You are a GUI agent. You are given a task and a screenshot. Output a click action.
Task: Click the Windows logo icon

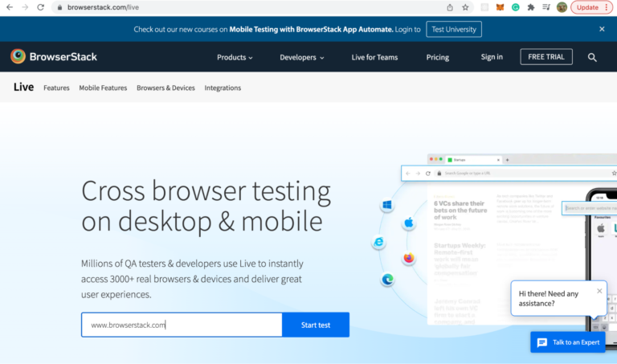pyautogui.click(x=387, y=205)
